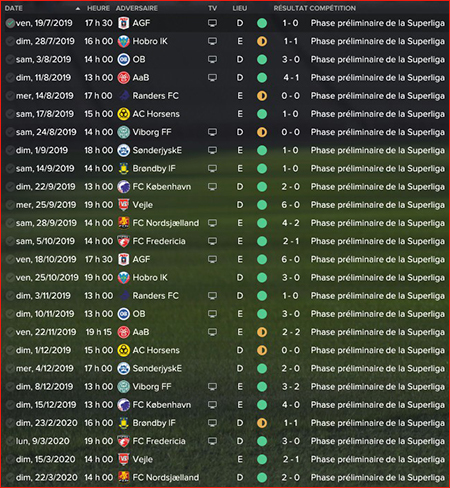This screenshot has width=450, height=488.
Task: Click the green win indicator for Vejle 6-0
Action: [262, 205]
